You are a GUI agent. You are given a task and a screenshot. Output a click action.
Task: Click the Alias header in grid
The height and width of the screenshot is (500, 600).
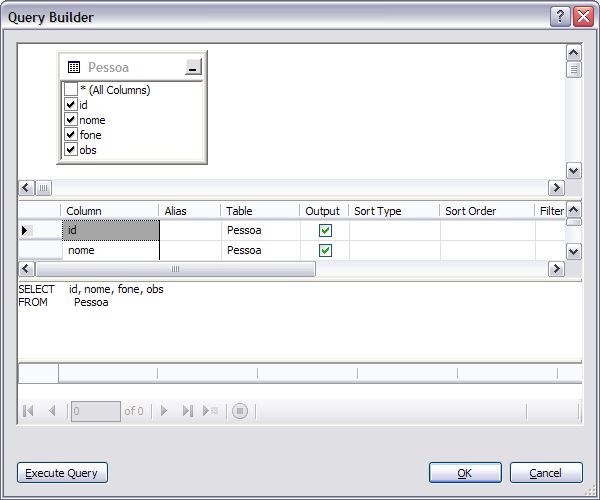coord(189,211)
